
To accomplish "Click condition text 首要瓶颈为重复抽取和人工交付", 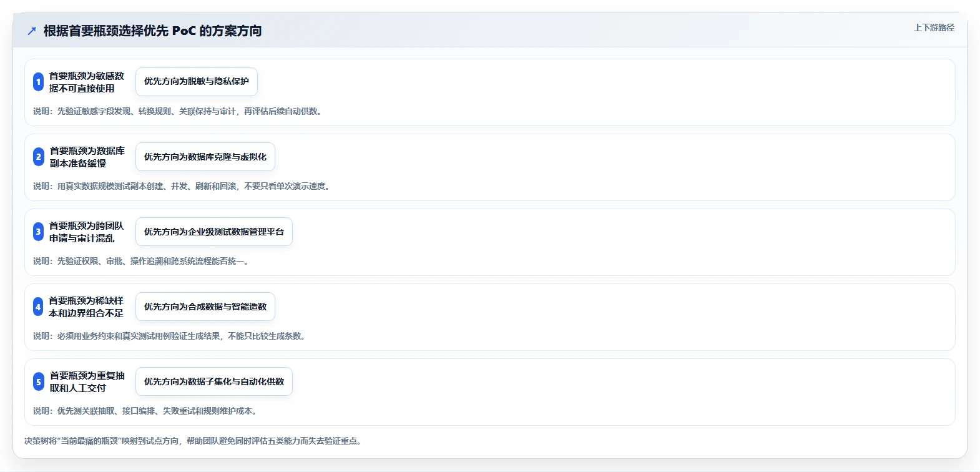I will 87,381.
